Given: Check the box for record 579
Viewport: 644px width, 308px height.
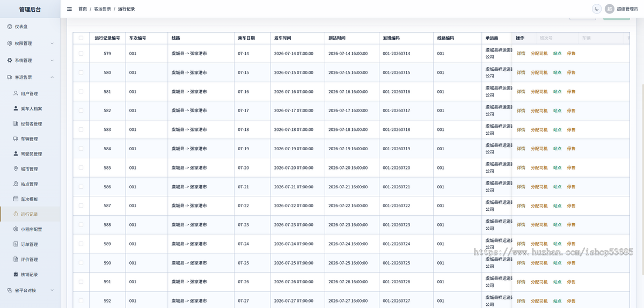Looking at the screenshot, I should 81,54.
